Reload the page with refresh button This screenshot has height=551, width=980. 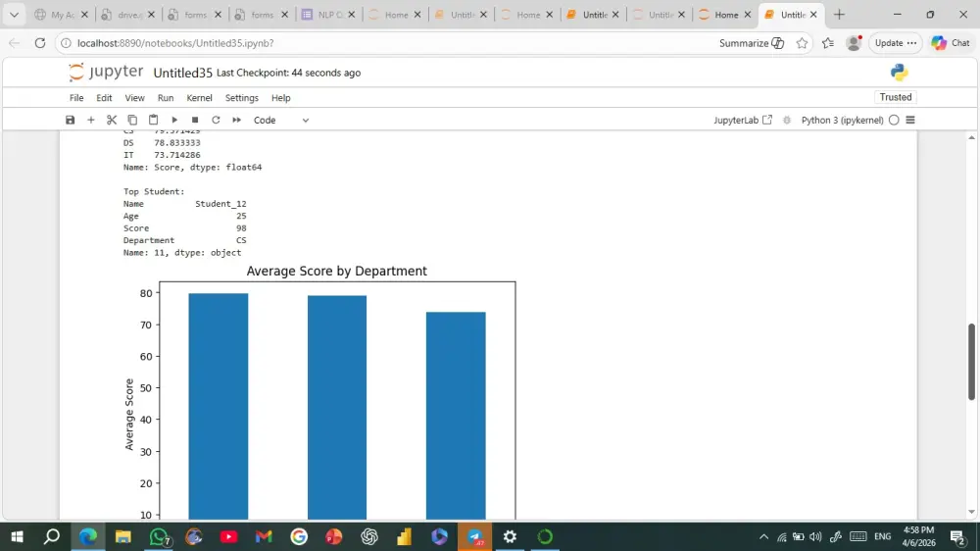click(40, 43)
